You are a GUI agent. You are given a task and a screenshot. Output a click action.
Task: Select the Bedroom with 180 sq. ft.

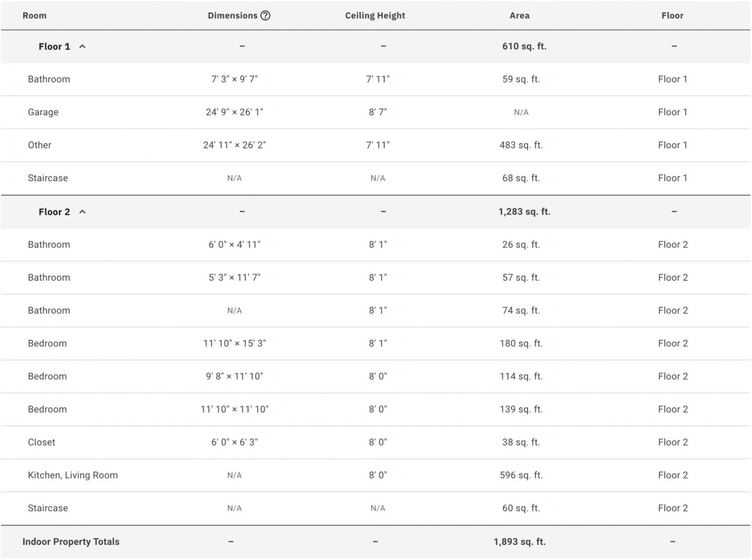pyautogui.click(x=375, y=343)
